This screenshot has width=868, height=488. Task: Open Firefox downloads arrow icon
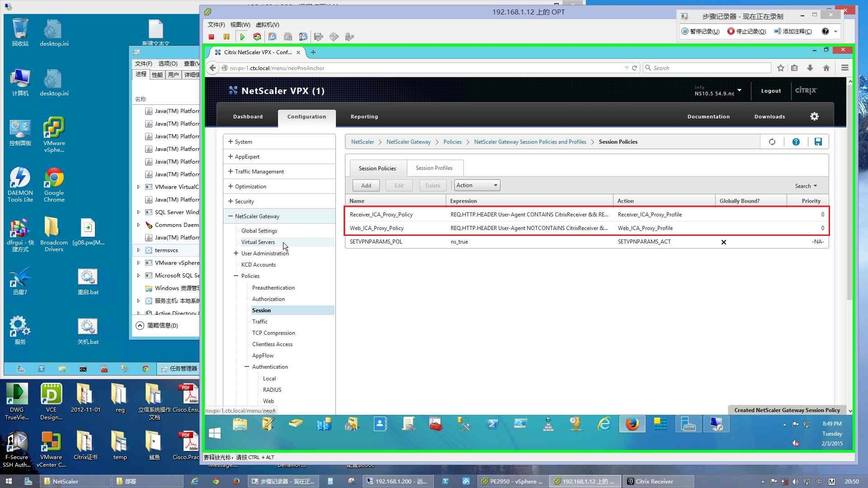810,68
